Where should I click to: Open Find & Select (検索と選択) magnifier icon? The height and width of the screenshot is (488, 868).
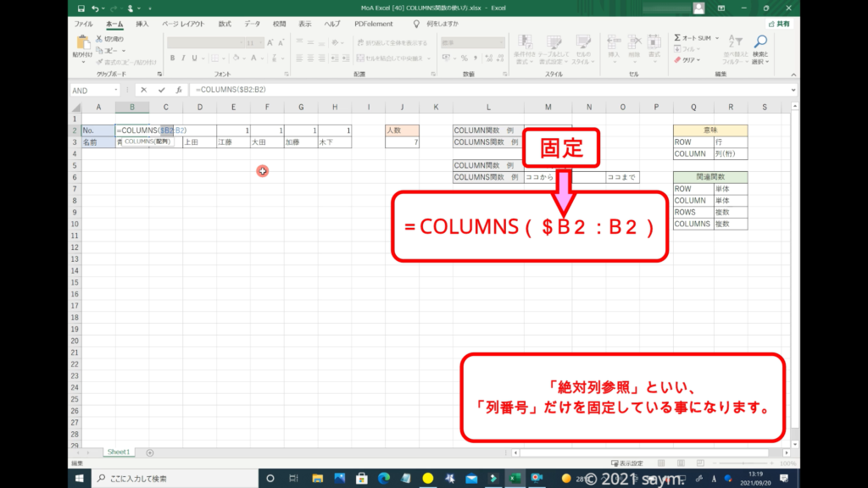point(760,42)
